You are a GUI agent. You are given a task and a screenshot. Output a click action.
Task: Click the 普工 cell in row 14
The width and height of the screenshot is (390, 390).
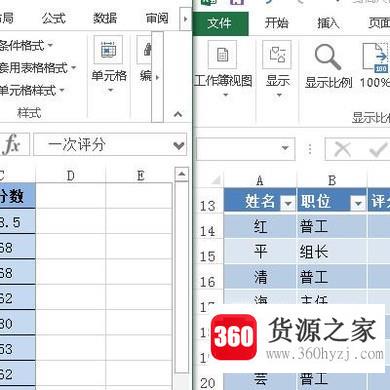coord(332,226)
